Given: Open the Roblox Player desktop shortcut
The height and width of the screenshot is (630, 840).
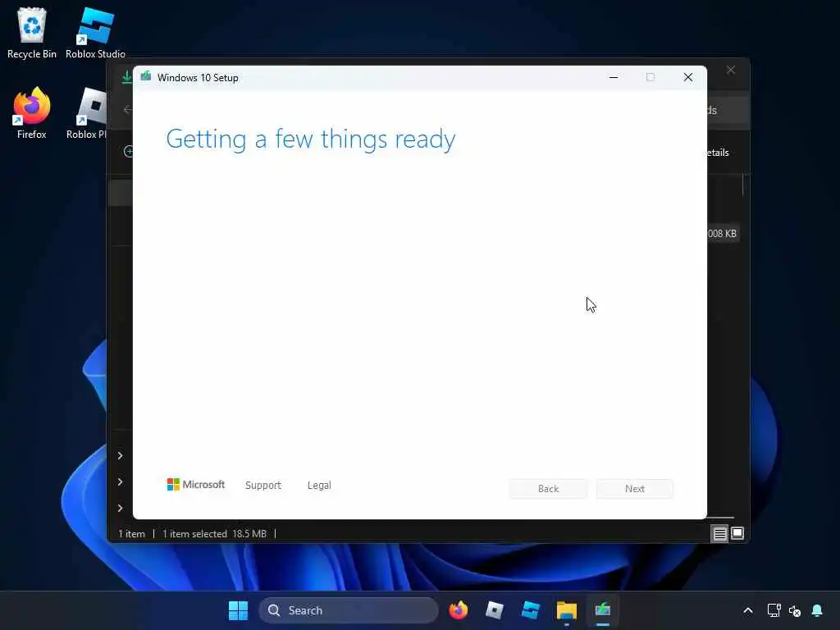Looking at the screenshot, I should click(89, 113).
